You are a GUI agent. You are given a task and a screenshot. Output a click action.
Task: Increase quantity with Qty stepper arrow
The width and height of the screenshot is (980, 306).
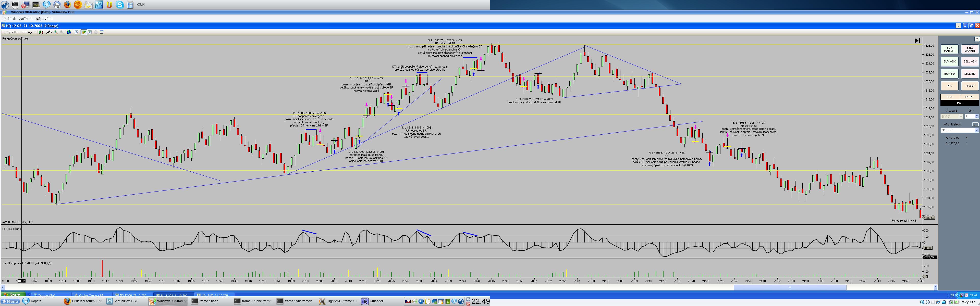click(976, 115)
